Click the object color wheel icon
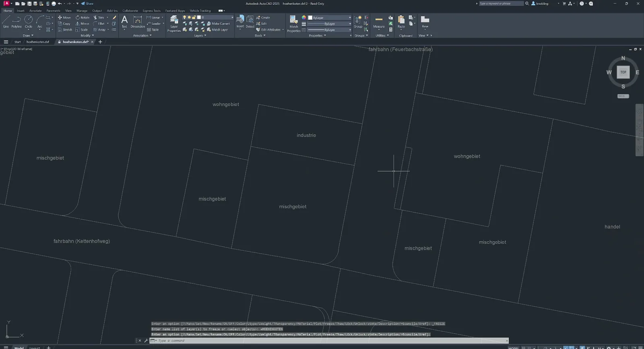Image resolution: width=644 pixels, height=349 pixels. [304, 18]
